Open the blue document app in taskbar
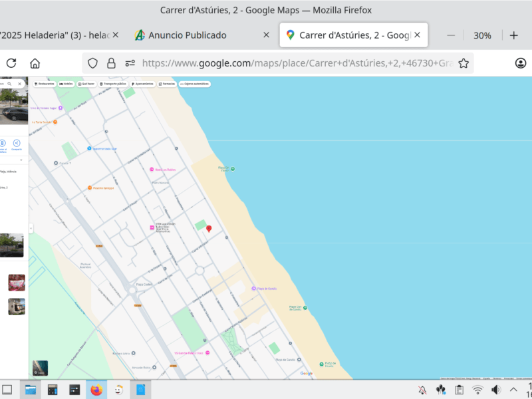Image resolution: width=532 pixels, height=399 pixels. 140,390
